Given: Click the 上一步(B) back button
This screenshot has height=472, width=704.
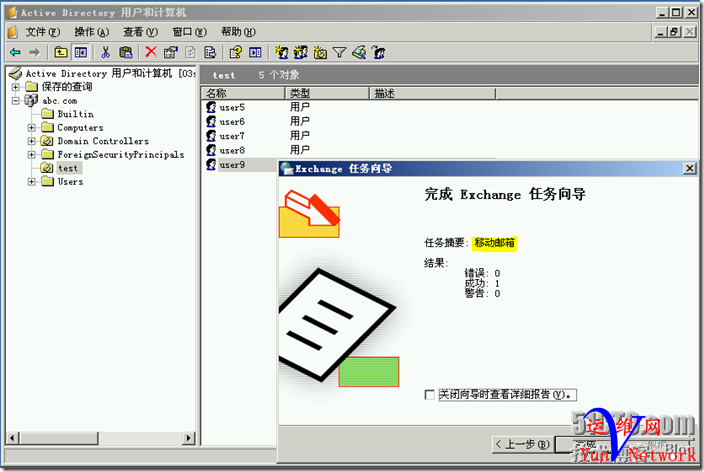Looking at the screenshot, I should click(x=523, y=444).
